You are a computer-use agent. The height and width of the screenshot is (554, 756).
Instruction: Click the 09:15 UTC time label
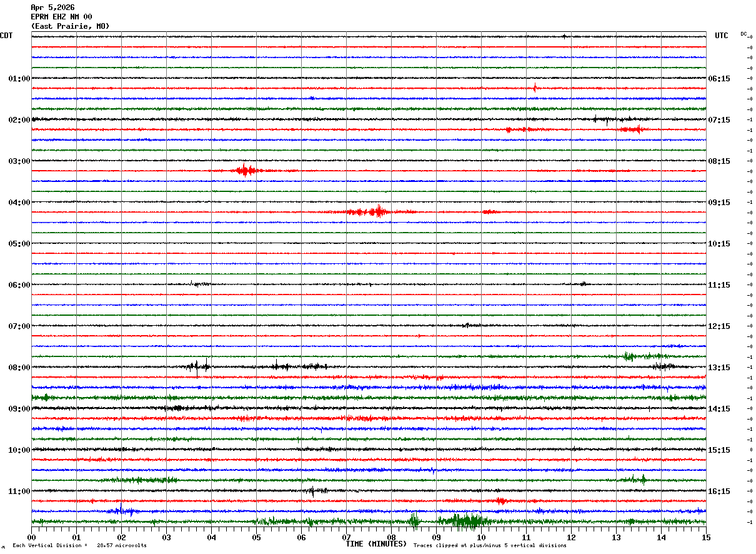(x=719, y=203)
